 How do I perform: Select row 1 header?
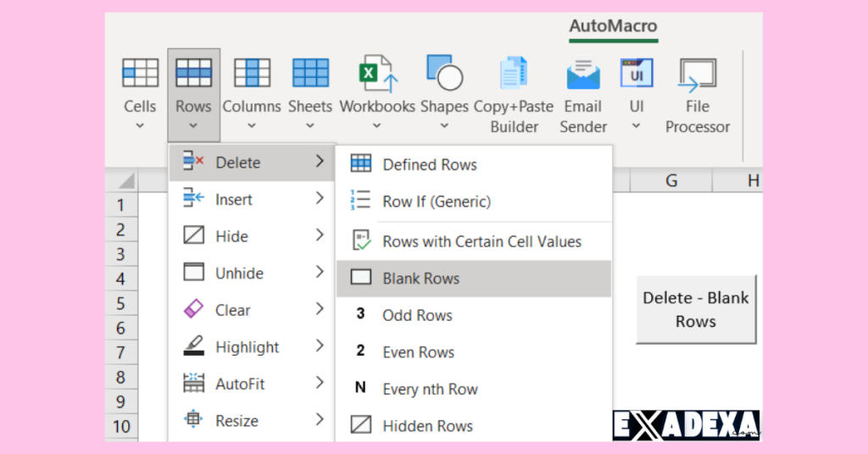(121, 205)
